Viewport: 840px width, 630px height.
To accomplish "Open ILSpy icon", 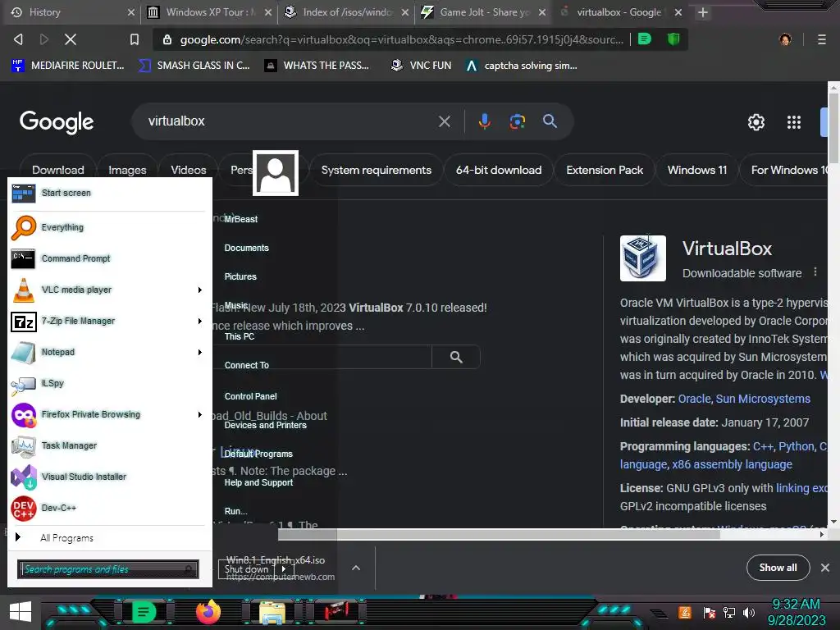I will coord(24,384).
